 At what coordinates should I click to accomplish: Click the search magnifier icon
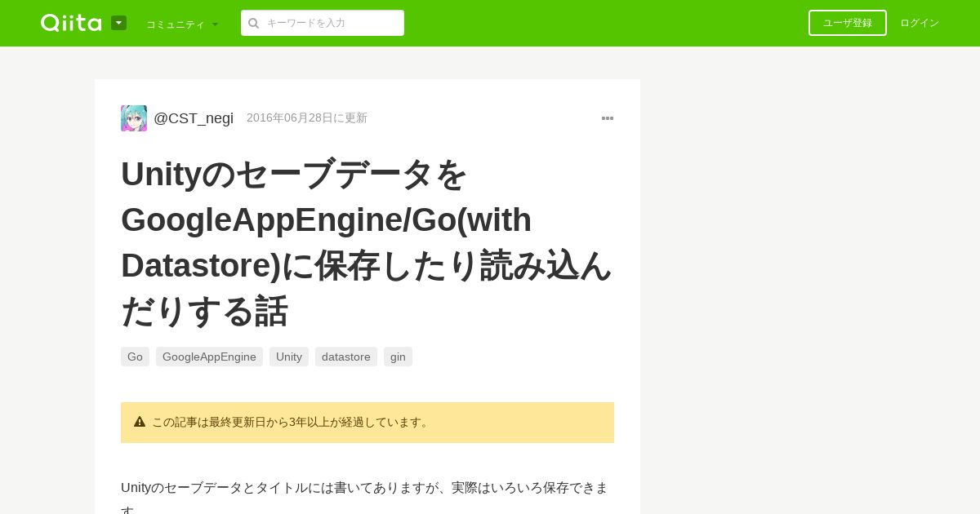(x=253, y=23)
